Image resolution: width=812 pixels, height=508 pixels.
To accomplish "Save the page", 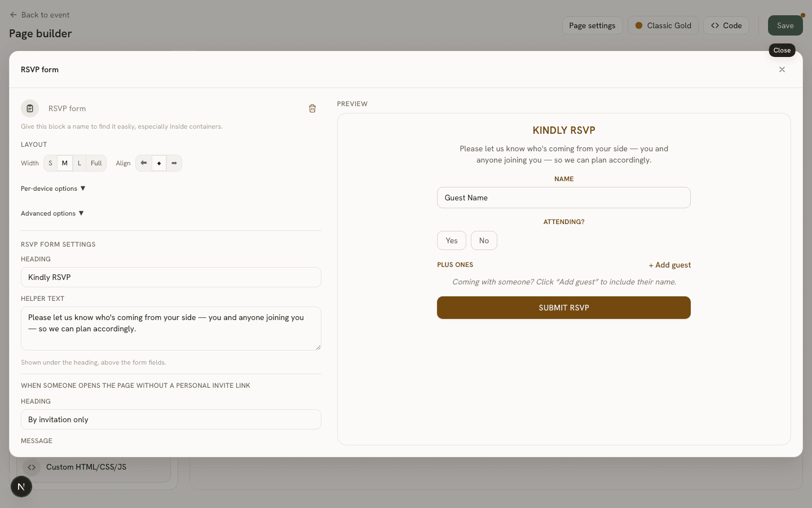I will [x=785, y=25].
